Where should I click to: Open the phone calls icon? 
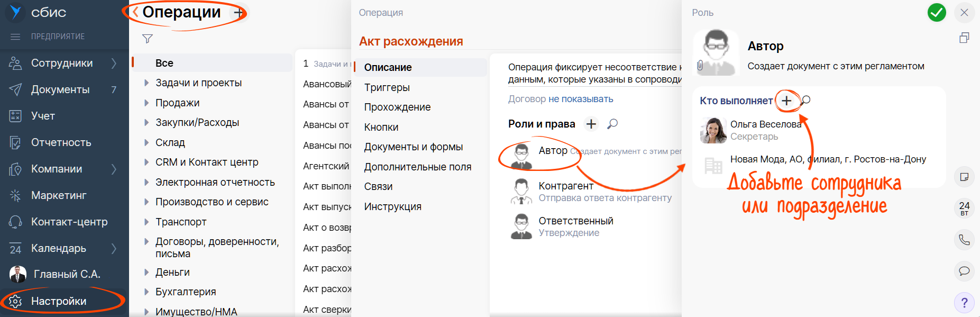tap(964, 240)
